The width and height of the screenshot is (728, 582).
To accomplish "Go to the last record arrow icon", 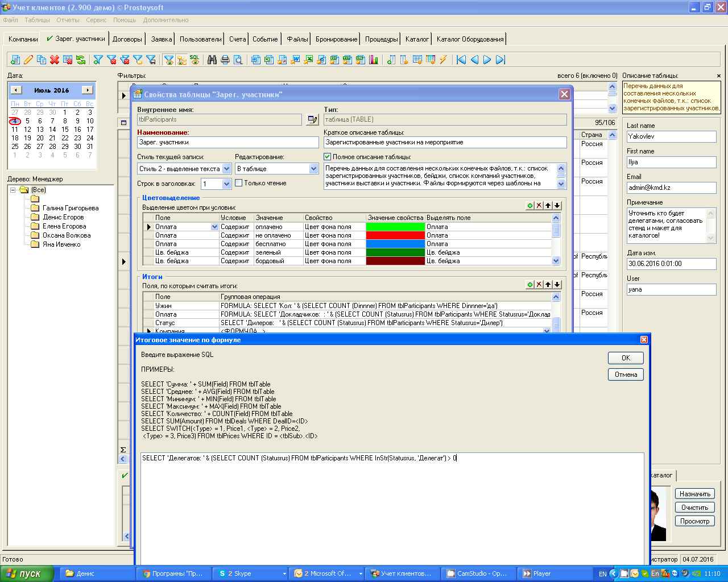I will [500, 60].
